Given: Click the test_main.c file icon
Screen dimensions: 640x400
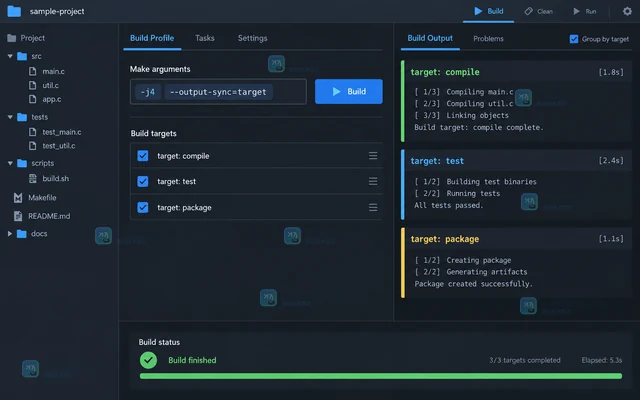Looking at the screenshot, I should (x=32, y=132).
